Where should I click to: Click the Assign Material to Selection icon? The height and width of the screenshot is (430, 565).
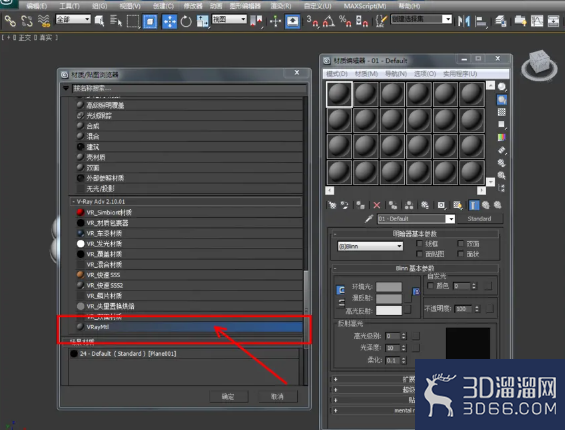pyautogui.click(x=360, y=205)
